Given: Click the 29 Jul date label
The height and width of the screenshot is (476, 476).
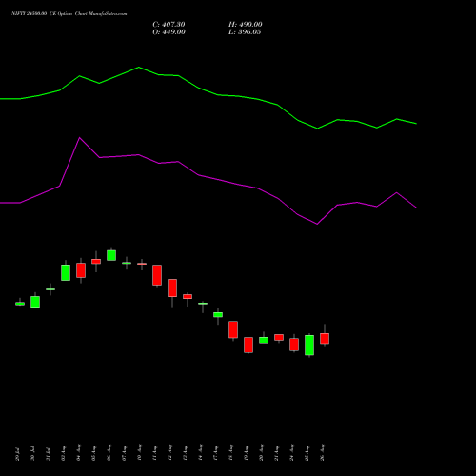Looking at the screenshot, I should click(x=17, y=454).
